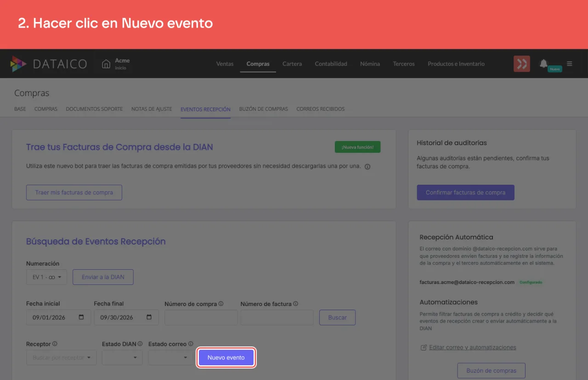Click info icon next to Estado correo
This screenshot has height=380, width=588.
click(x=191, y=344)
